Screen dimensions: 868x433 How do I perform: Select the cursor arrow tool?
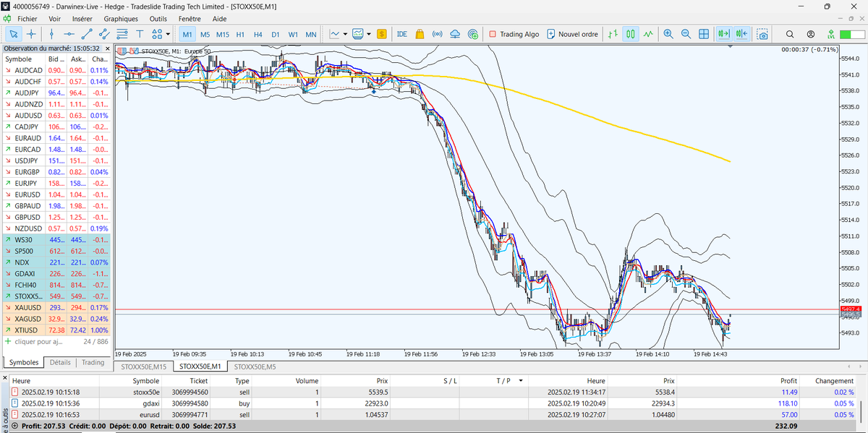13,34
